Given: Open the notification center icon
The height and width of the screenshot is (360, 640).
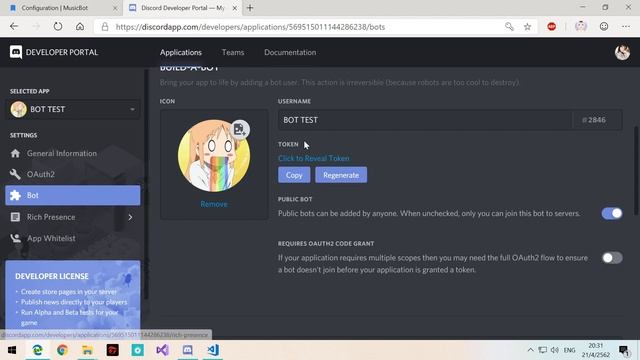Looking at the screenshot, I should pyautogui.click(x=624, y=350).
